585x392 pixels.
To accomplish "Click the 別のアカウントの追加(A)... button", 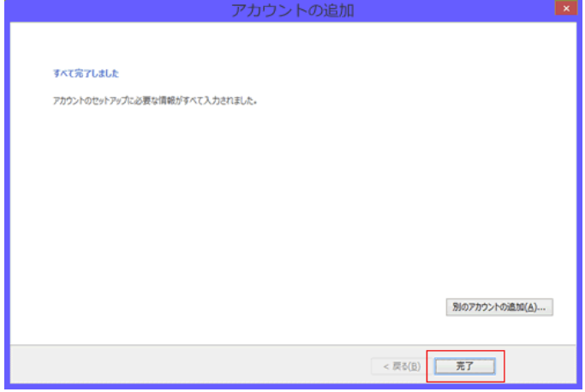I will (x=499, y=307).
